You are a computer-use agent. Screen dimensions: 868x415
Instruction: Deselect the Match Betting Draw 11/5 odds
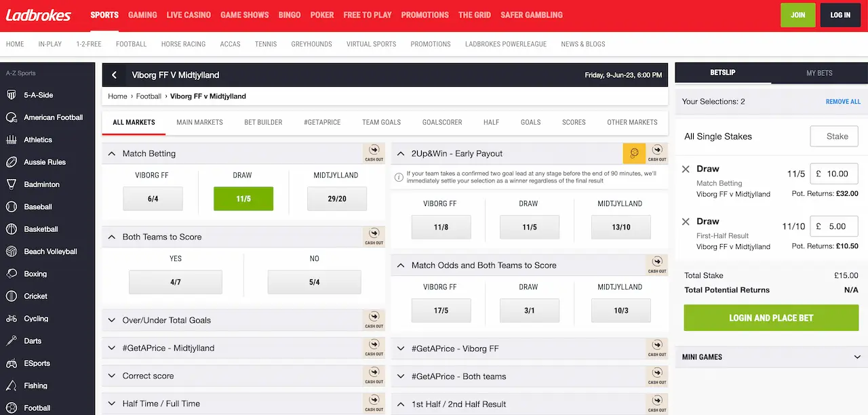click(x=243, y=199)
